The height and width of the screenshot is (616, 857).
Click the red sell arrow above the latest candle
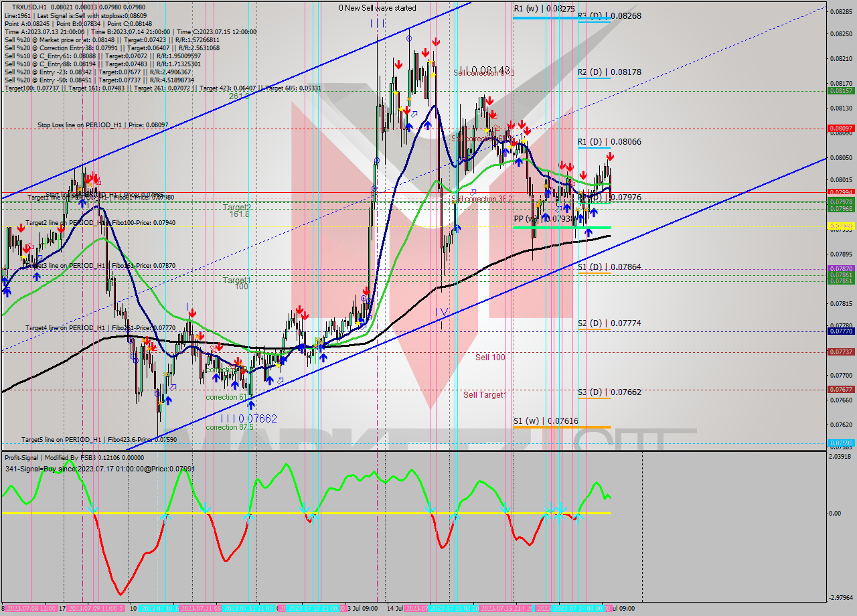[610, 156]
